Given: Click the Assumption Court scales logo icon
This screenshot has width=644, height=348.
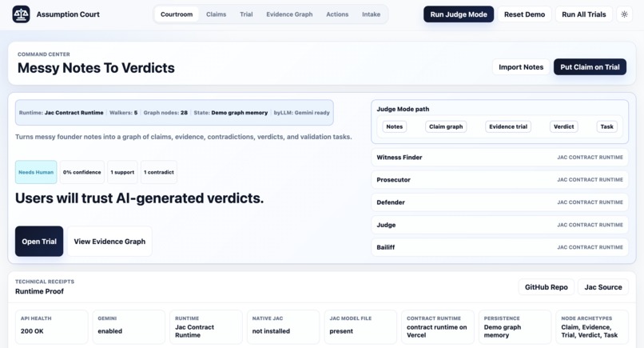Looking at the screenshot, I should pos(21,14).
